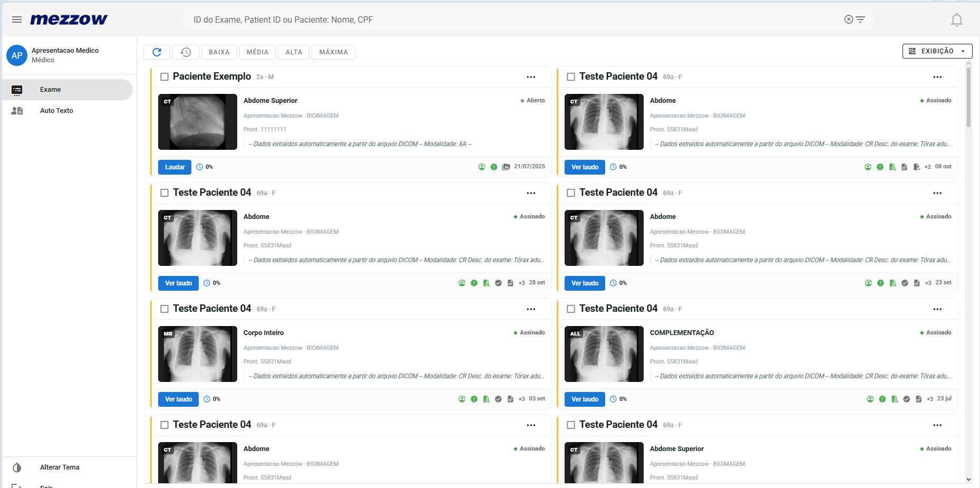980x488 pixels.
Task: Click the clock progress icon on Paciente Exemplo card
Action: coord(199,167)
